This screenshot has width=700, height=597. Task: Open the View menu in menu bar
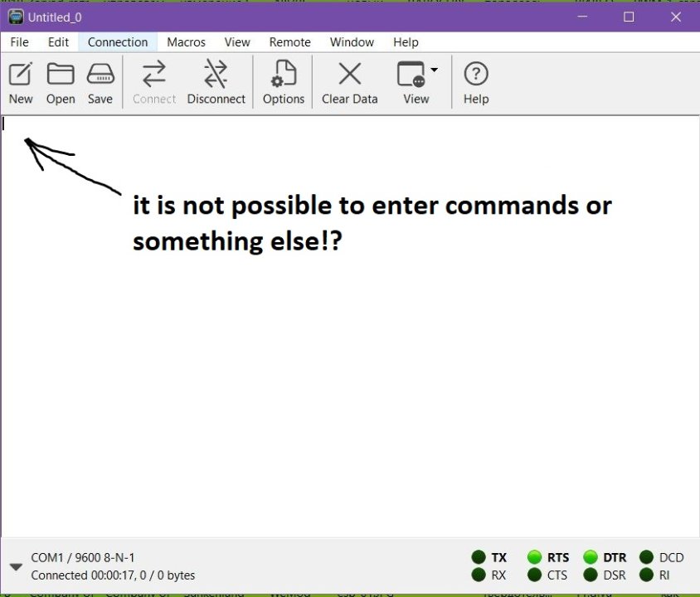[237, 42]
